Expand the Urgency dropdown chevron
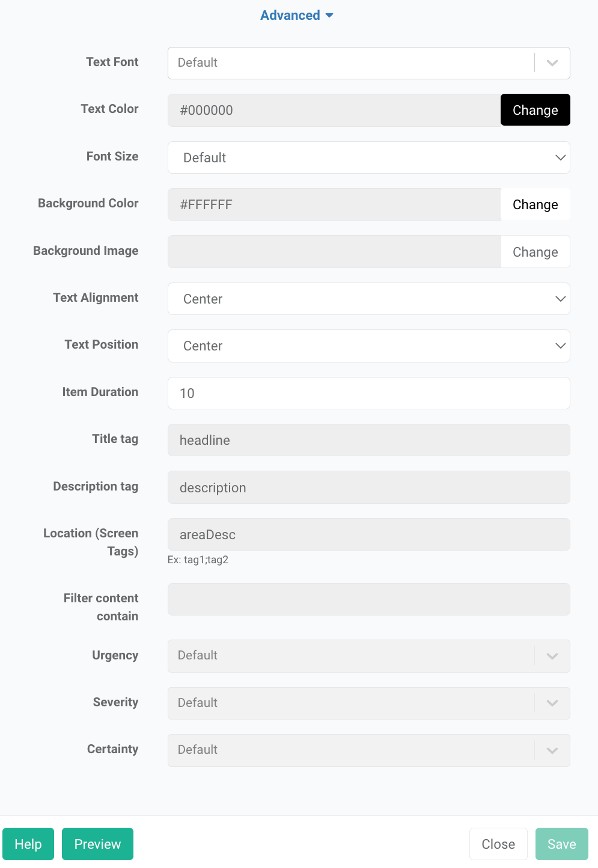The image size is (598, 868). 552,656
